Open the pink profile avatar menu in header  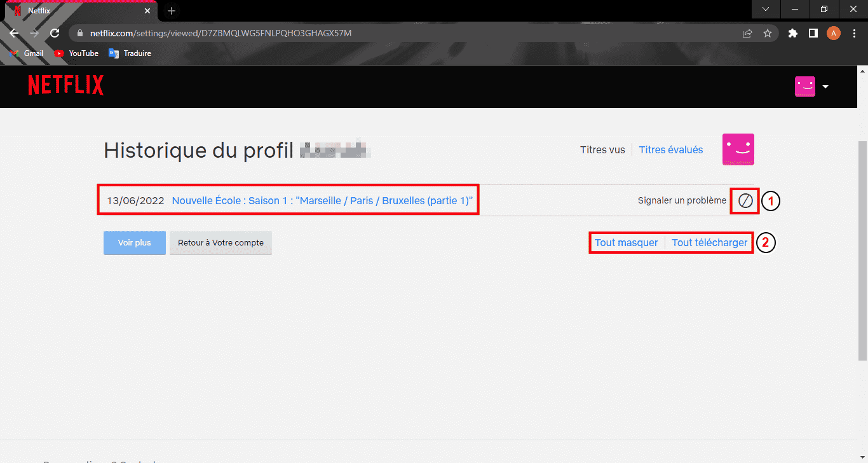[x=804, y=86]
